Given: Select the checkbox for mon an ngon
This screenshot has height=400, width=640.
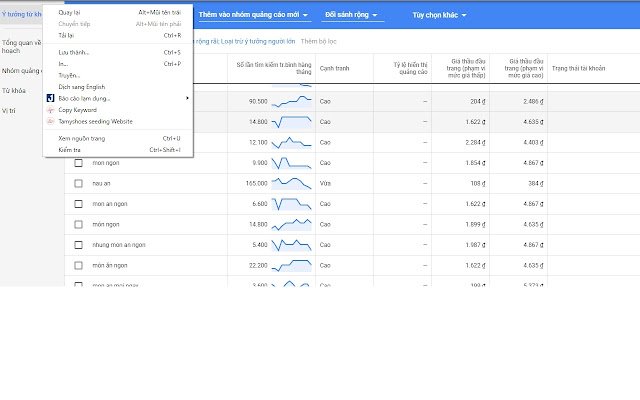Looking at the screenshot, I should point(78,204).
